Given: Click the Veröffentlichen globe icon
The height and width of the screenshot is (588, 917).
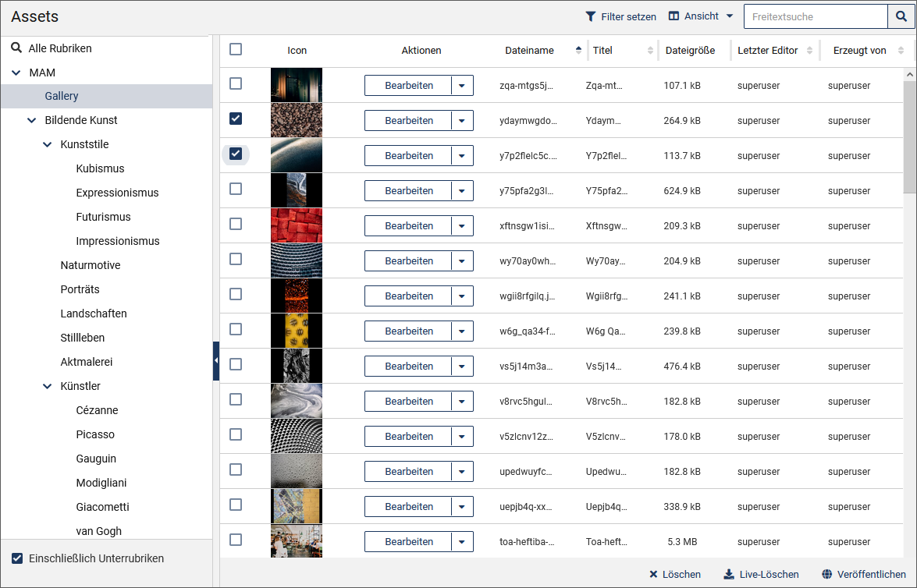Looking at the screenshot, I should [x=827, y=574].
